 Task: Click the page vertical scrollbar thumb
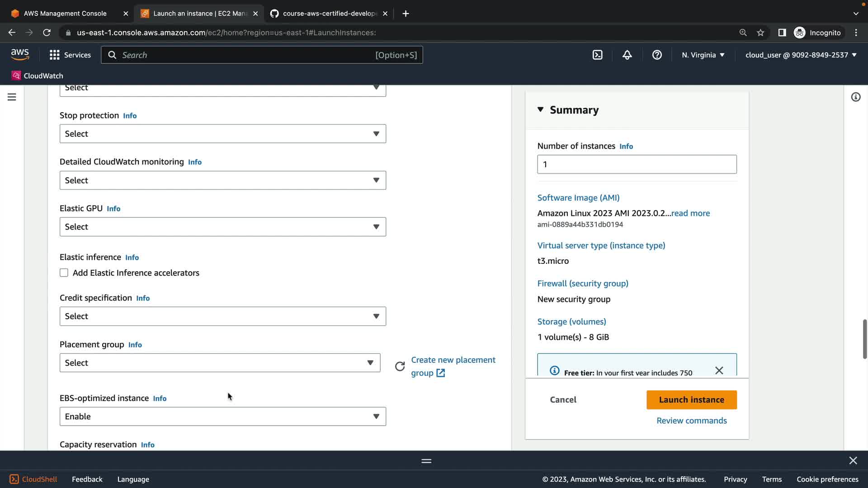coord(864,339)
